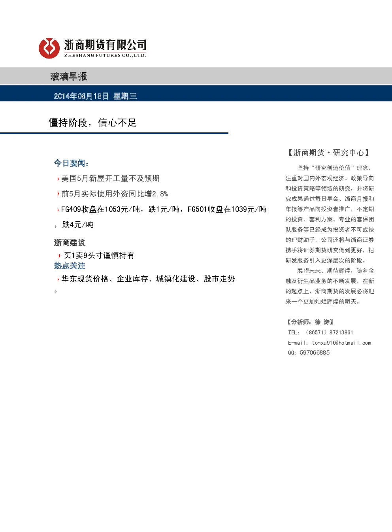Open email link tomxu916@hotmail.com
392x532 pixels.
[341, 343]
